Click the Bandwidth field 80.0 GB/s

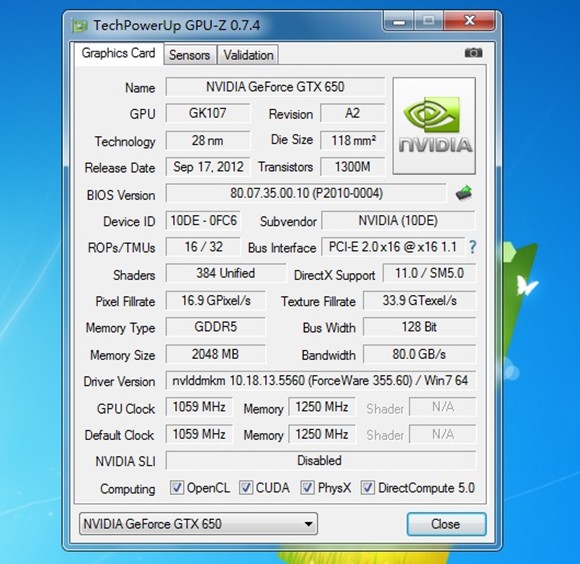point(419,354)
